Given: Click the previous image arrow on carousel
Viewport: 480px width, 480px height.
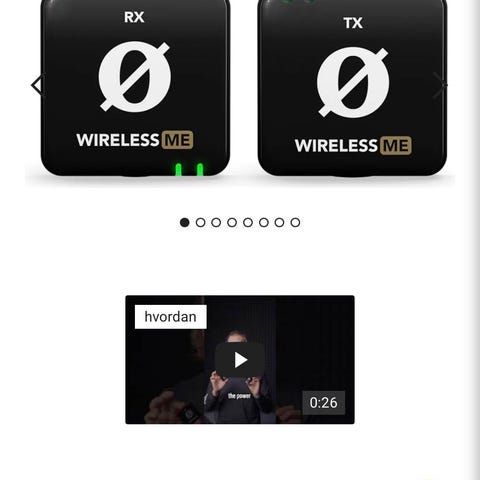Looking at the screenshot, I should (x=37, y=85).
